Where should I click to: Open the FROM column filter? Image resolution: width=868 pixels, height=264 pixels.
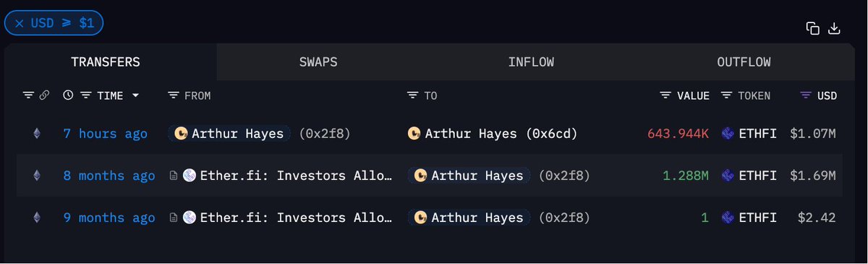[174, 95]
